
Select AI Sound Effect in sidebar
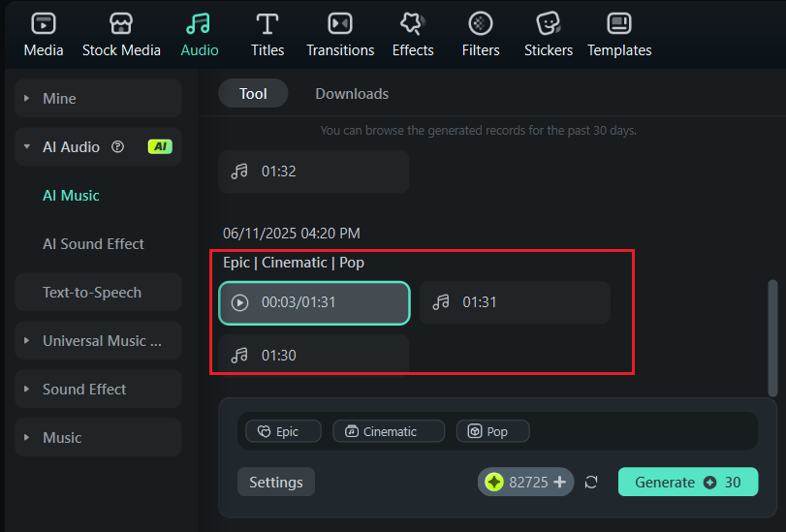(x=93, y=243)
